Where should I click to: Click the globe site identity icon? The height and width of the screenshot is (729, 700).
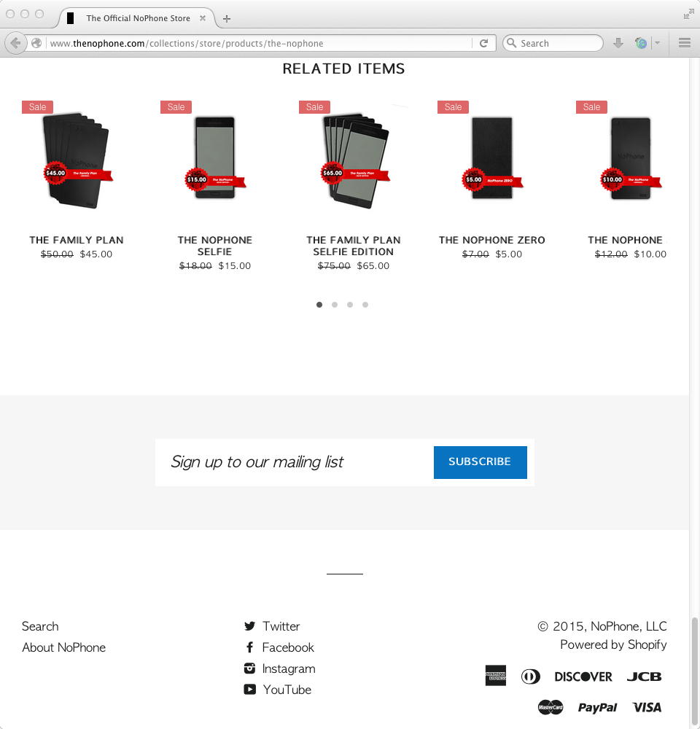coord(36,43)
